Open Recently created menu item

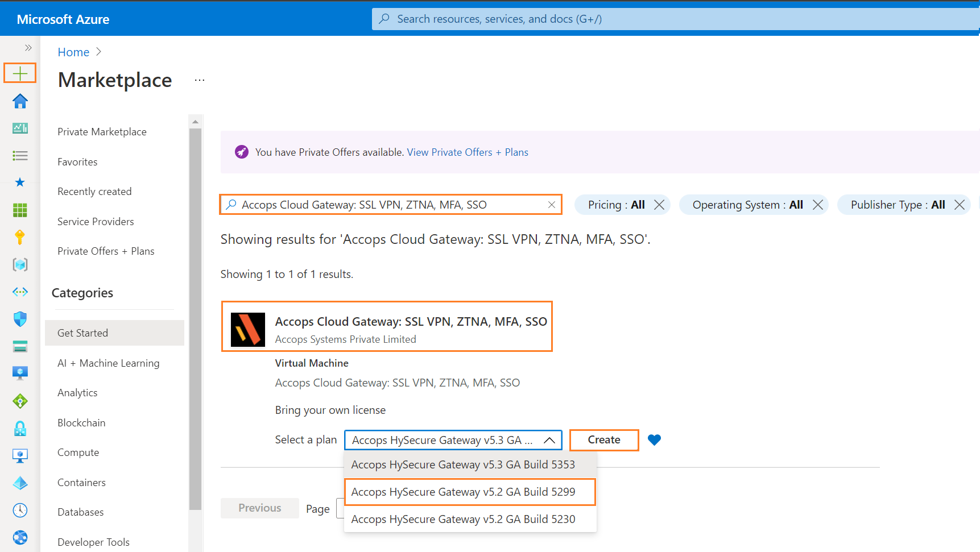pos(94,192)
